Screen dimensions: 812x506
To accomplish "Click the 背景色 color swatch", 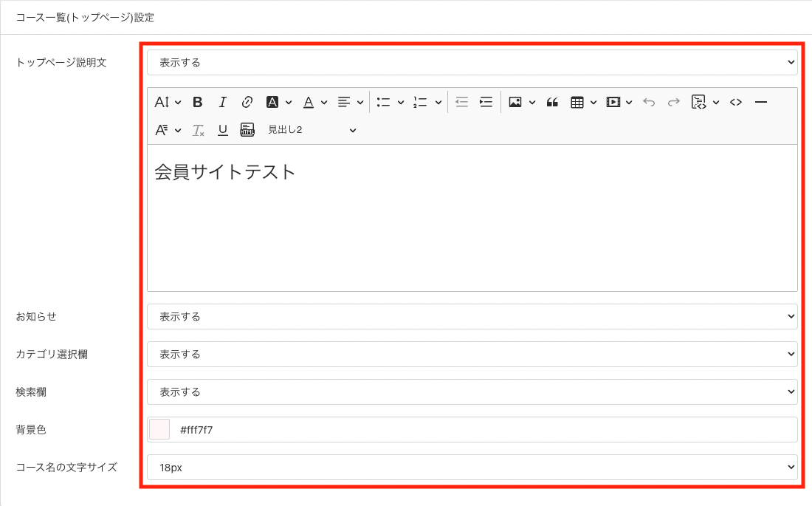I will [159, 429].
